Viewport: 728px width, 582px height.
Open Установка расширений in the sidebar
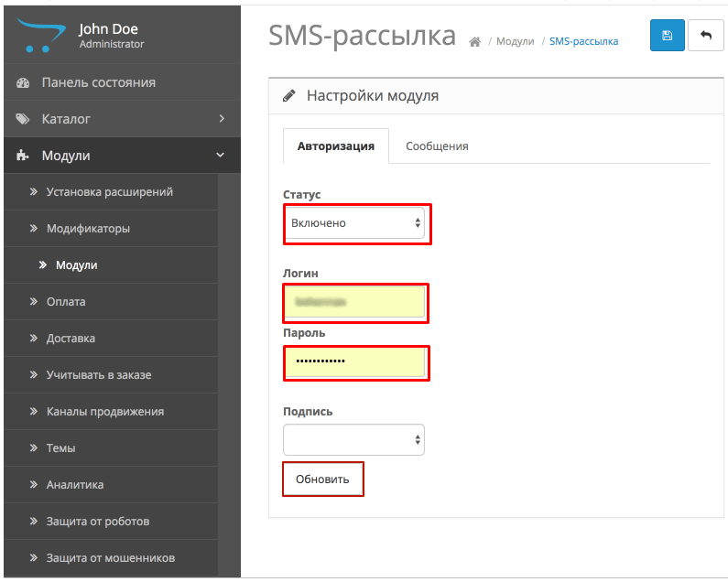click(x=111, y=191)
